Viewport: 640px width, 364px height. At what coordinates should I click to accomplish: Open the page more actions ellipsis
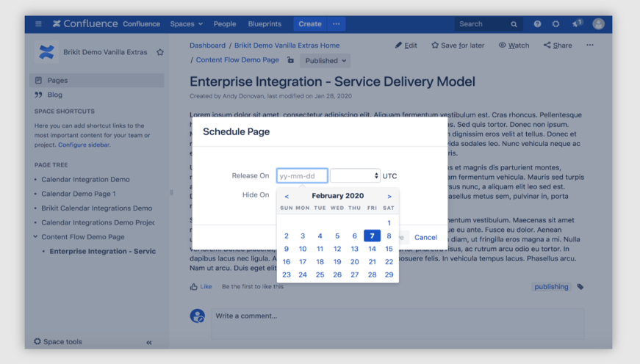pyautogui.click(x=590, y=45)
